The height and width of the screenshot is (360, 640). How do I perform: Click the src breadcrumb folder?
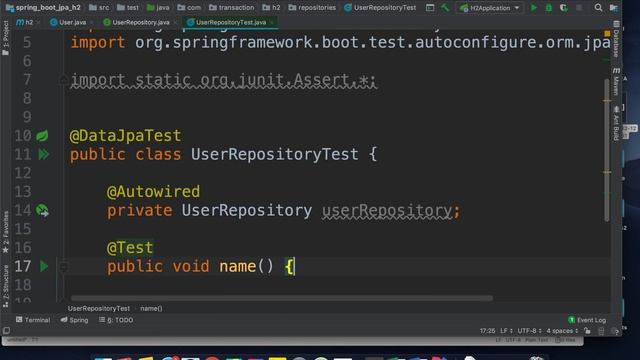pos(99,7)
